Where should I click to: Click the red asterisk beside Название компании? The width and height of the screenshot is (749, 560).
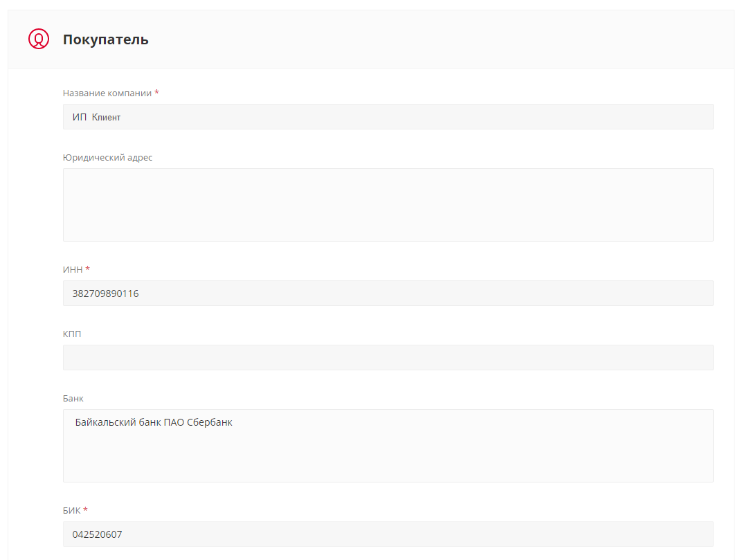tap(157, 93)
